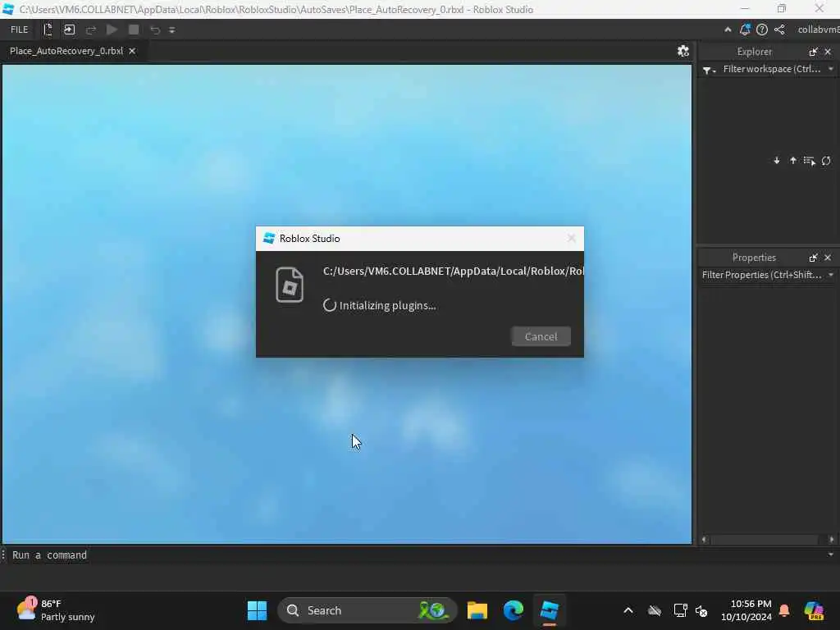The image size is (840, 630).
Task: Click the crossed-out cloud sync tray icon
Action: (x=654, y=610)
